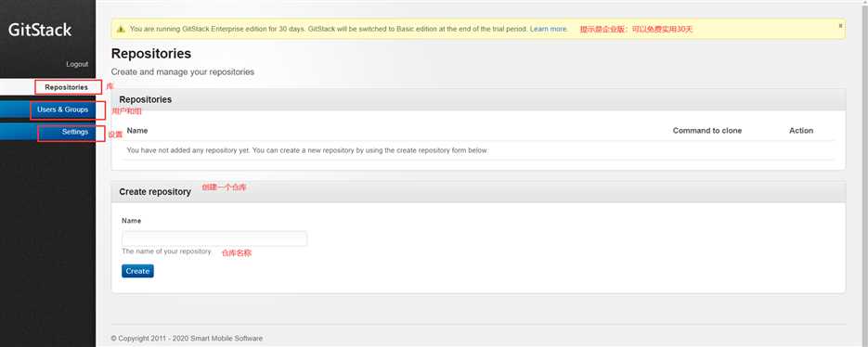
Task: Click the Name column header
Action: click(x=137, y=131)
